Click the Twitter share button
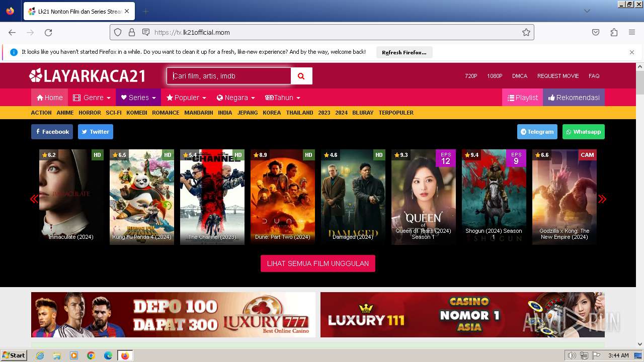This screenshot has width=644, height=362. pos(96,132)
